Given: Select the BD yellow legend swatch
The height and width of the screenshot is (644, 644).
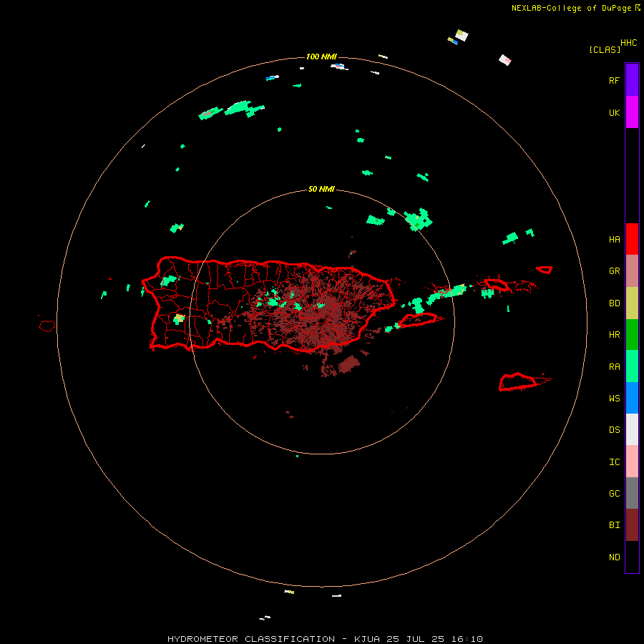Looking at the screenshot, I should [x=632, y=303].
